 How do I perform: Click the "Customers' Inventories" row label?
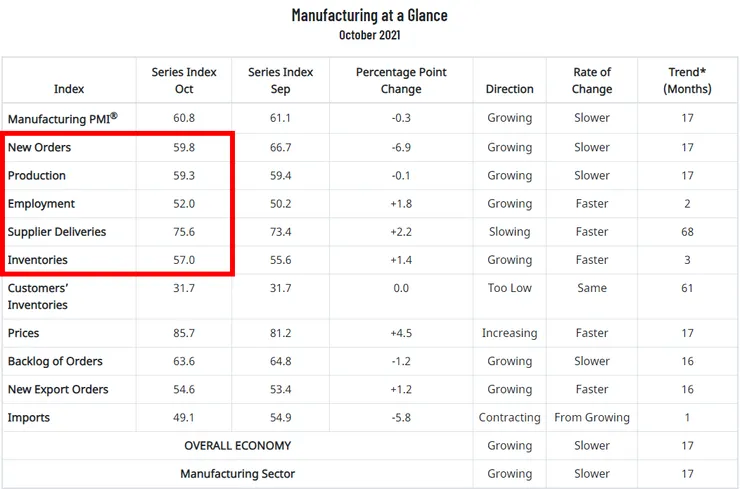(x=38, y=296)
